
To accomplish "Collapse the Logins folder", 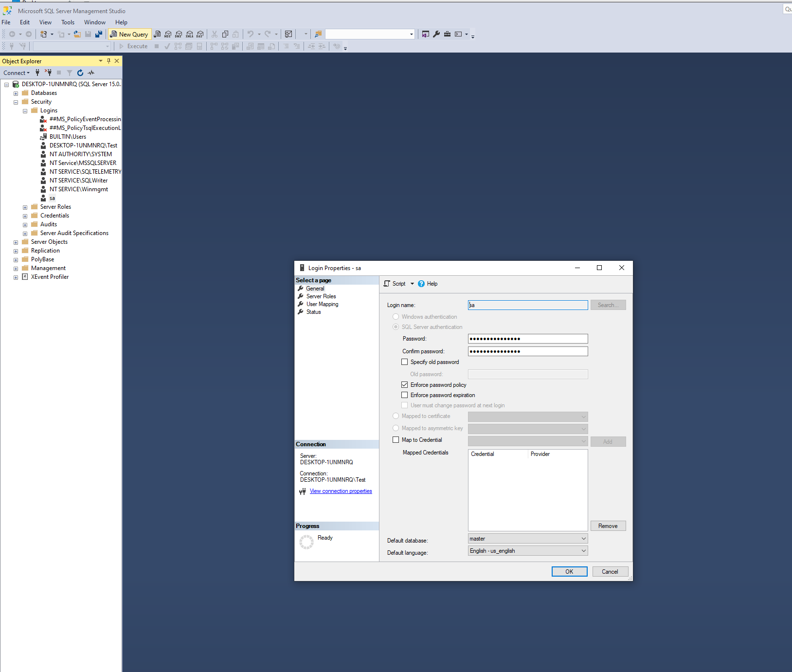I will click(x=25, y=111).
